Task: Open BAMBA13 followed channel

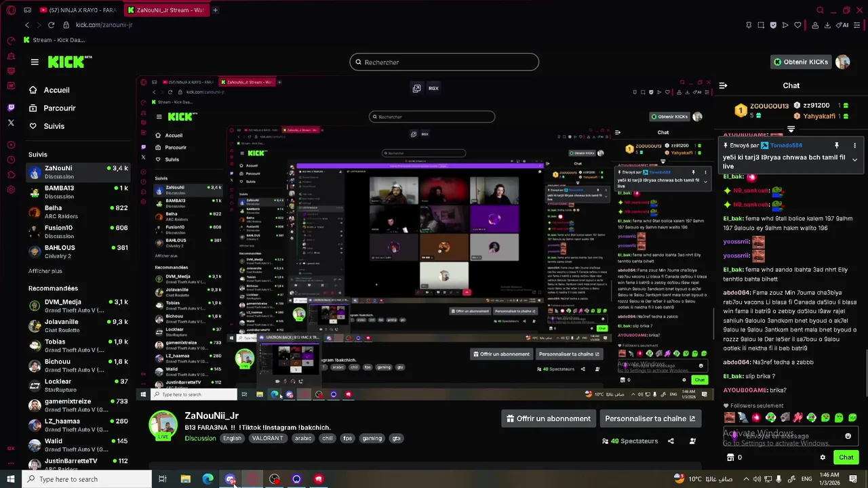Action: (x=78, y=192)
